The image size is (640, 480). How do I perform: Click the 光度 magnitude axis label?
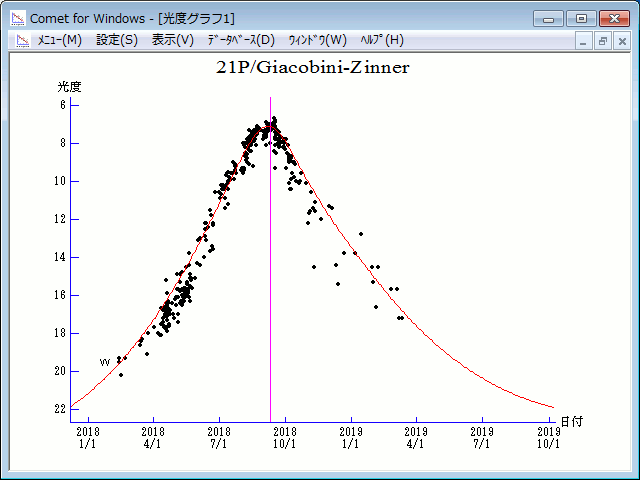tap(70, 86)
